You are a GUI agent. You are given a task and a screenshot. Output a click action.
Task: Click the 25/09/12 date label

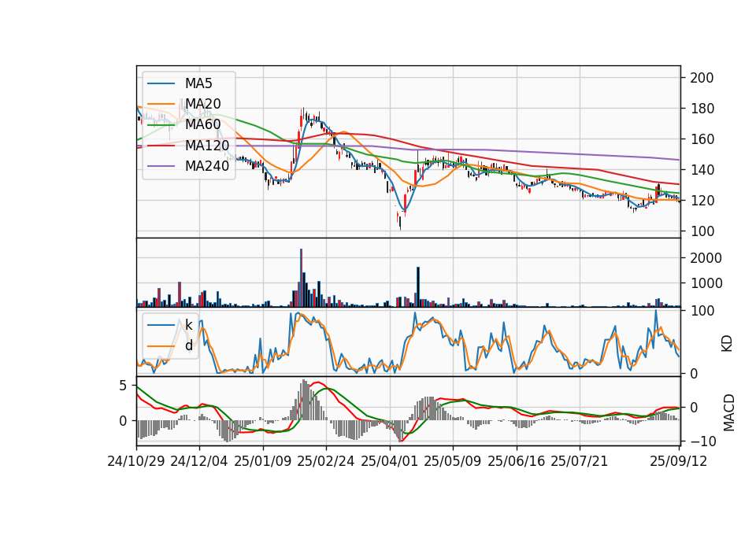pos(678,461)
